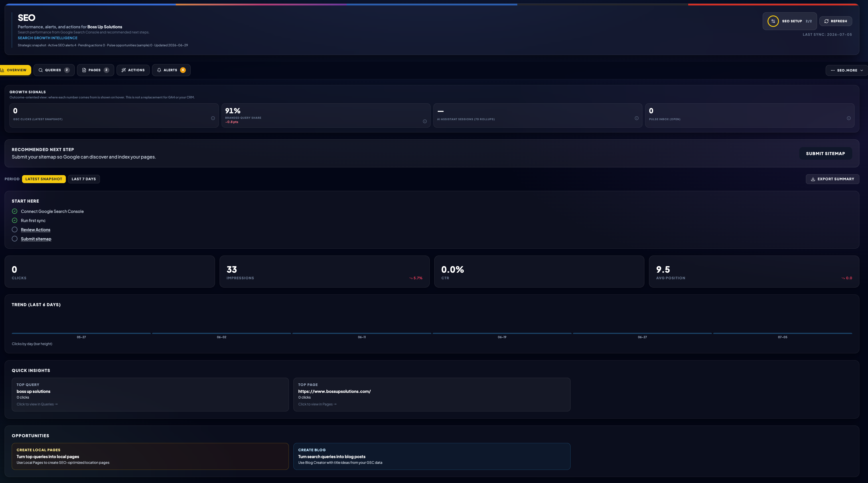Click the 06-02 trend bar
868x483 pixels.
tap(221, 333)
